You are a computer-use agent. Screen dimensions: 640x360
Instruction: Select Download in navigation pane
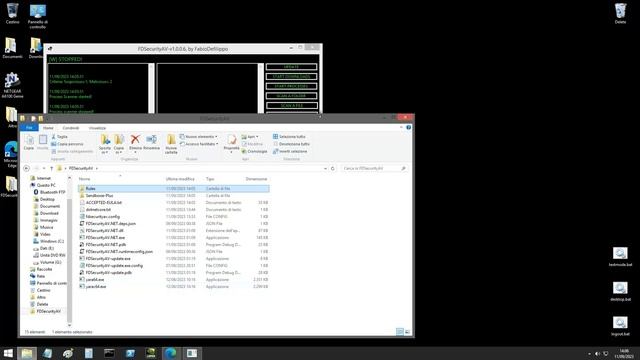46,213
